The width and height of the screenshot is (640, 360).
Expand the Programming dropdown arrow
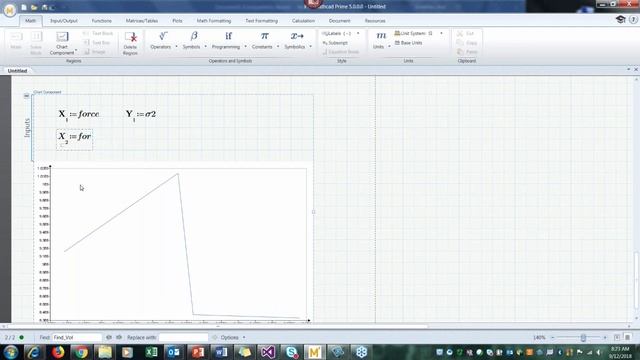pyautogui.click(x=245, y=47)
